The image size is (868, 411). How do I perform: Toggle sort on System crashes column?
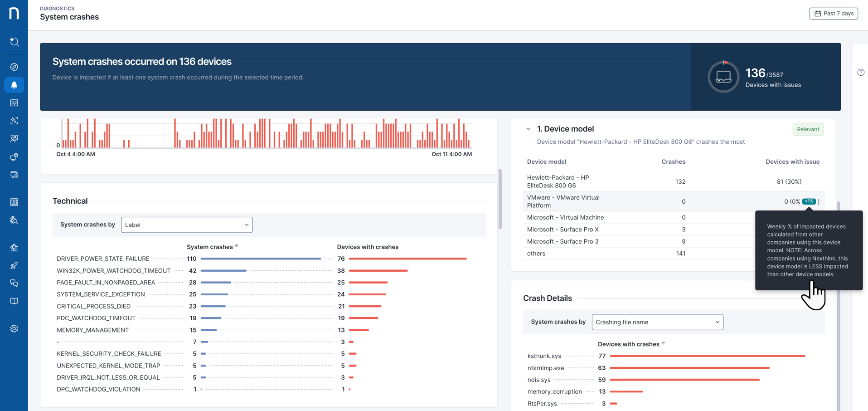click(x=237, y=247)
